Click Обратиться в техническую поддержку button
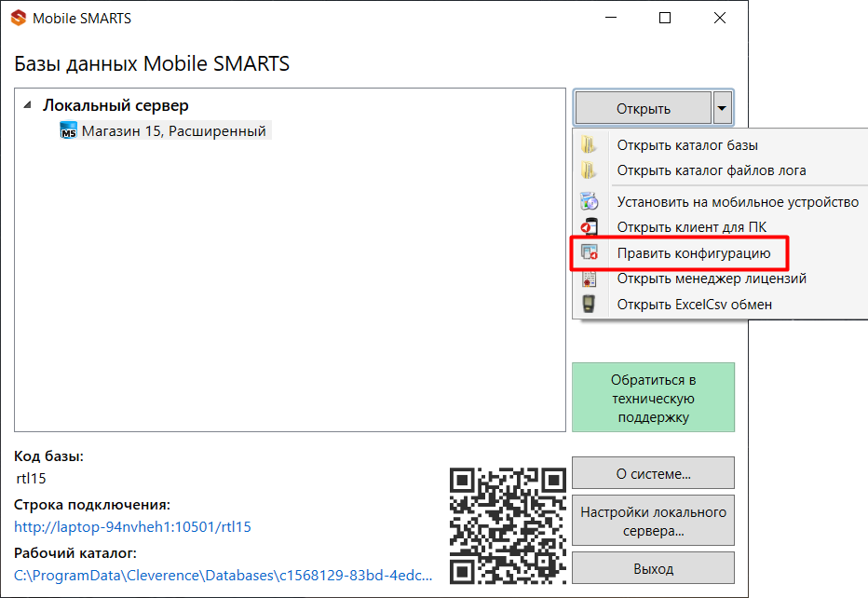Screen dimensions: 868x598 (653, 398)
